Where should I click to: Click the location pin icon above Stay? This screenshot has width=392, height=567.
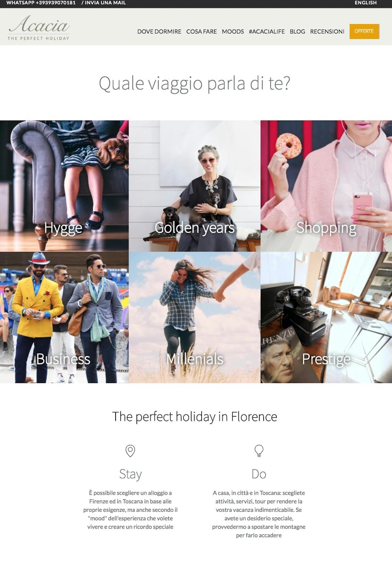coord(130,451)
